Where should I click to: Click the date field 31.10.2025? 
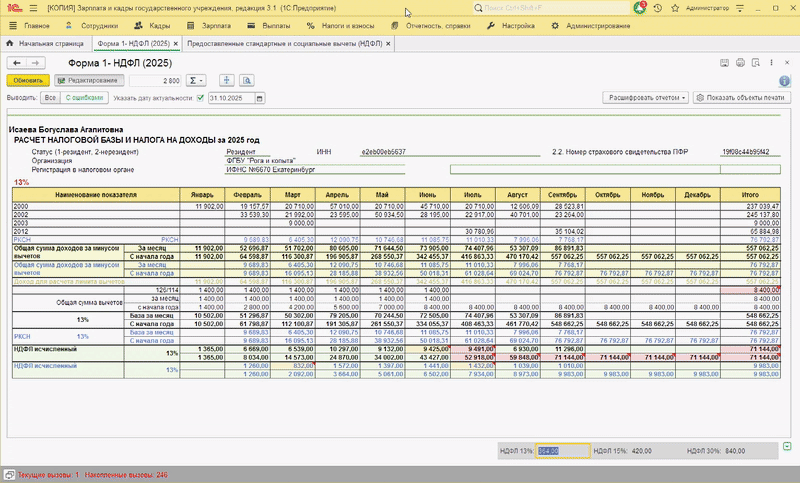point(231,98)
